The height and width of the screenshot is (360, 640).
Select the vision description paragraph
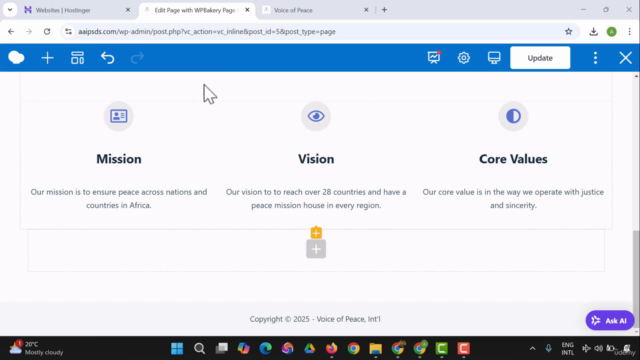pyautogui.click(x=316, y=198)
